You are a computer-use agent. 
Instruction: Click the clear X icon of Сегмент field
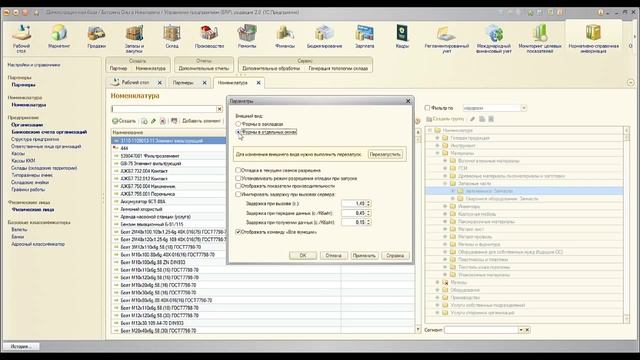click(x=527, y=329)
